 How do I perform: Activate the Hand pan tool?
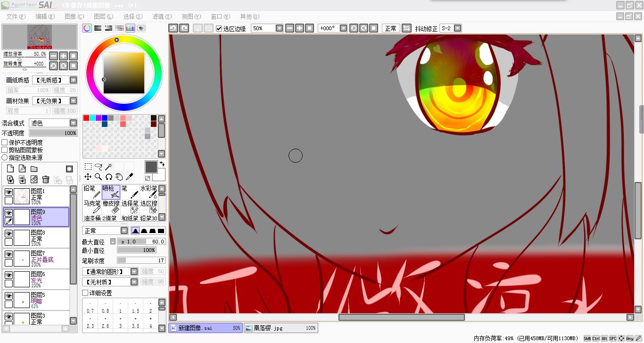(119, 177)
